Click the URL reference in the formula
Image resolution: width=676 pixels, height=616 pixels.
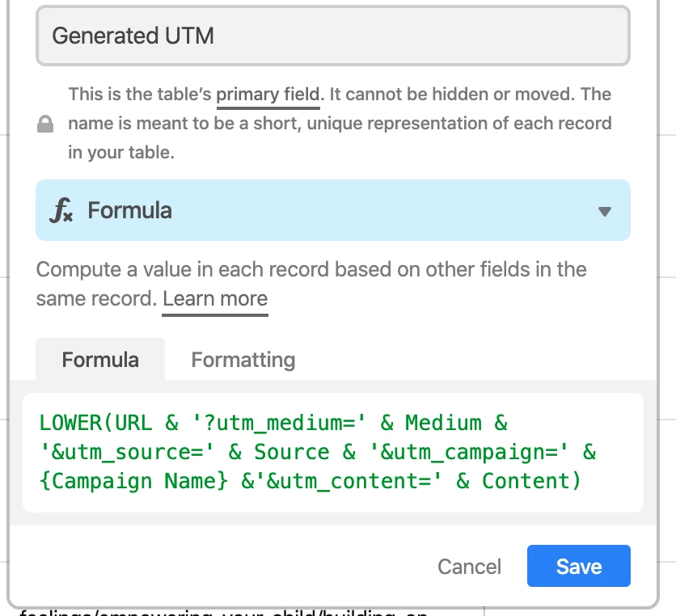133,423
